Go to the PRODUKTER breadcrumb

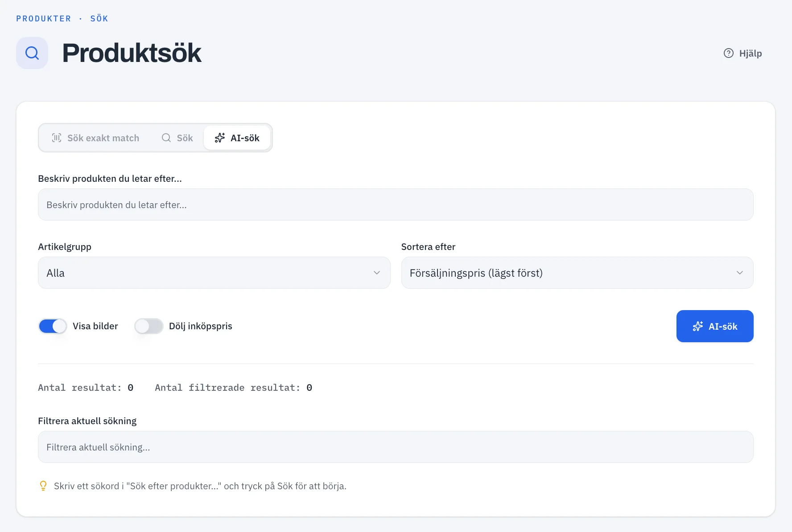44,19
